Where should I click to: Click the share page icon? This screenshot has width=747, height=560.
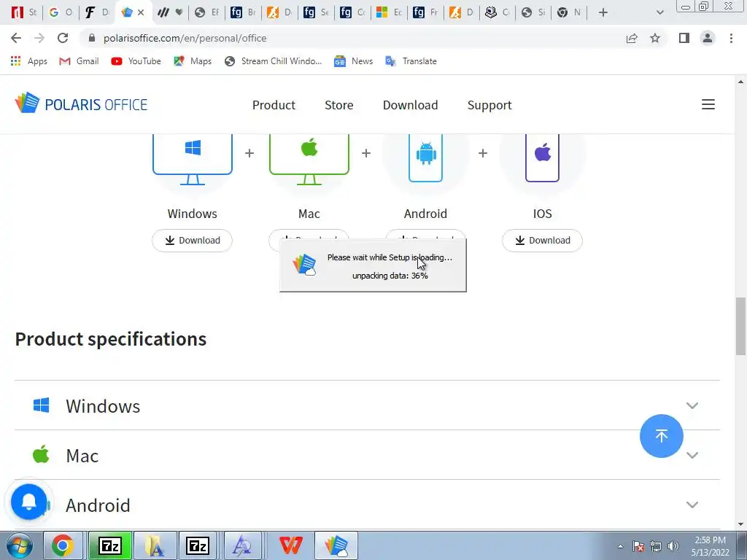click(632, 38)
